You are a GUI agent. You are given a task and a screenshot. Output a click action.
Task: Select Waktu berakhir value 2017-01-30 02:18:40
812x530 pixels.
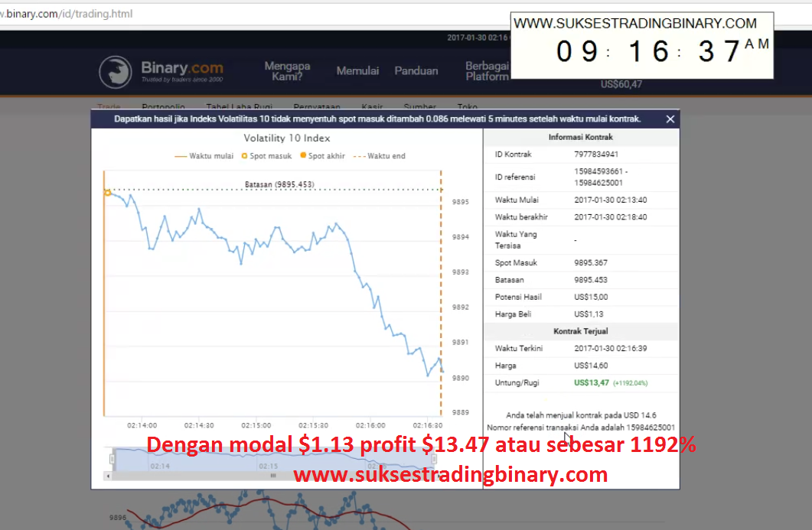[611, 217]
